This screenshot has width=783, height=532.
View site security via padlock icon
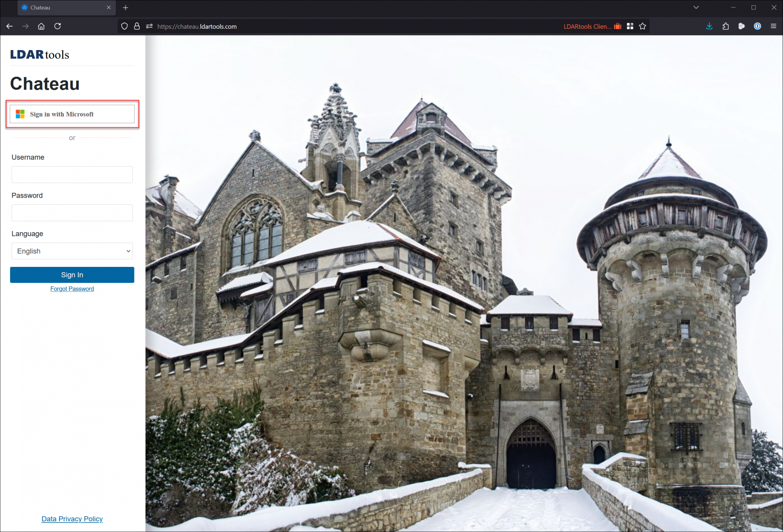[137, 26]
